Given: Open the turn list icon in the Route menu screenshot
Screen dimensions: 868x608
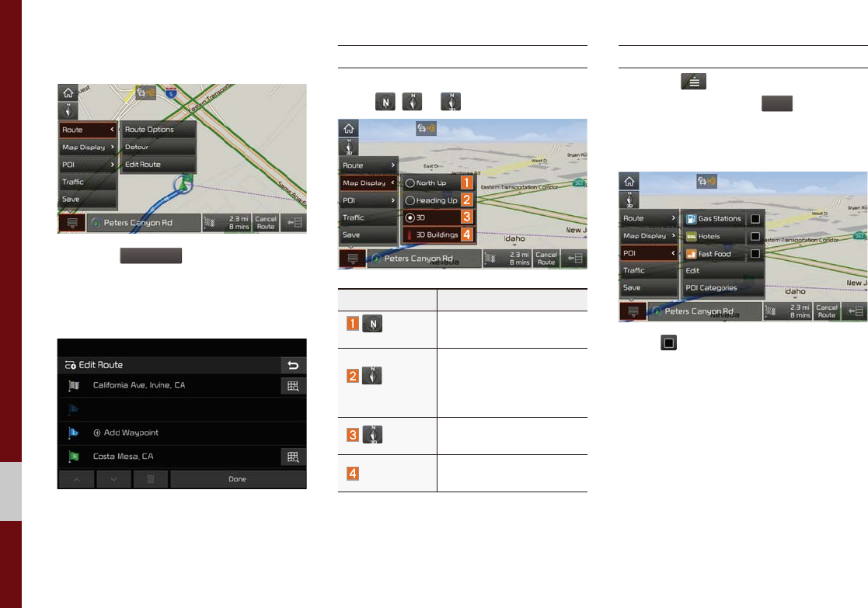Looking at the screenshot, I should pos(294,223).
